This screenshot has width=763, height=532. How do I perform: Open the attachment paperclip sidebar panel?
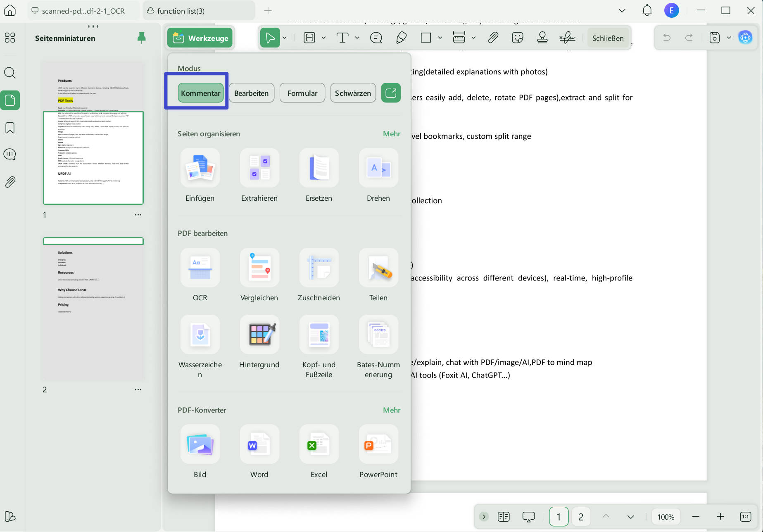point(10,182)
